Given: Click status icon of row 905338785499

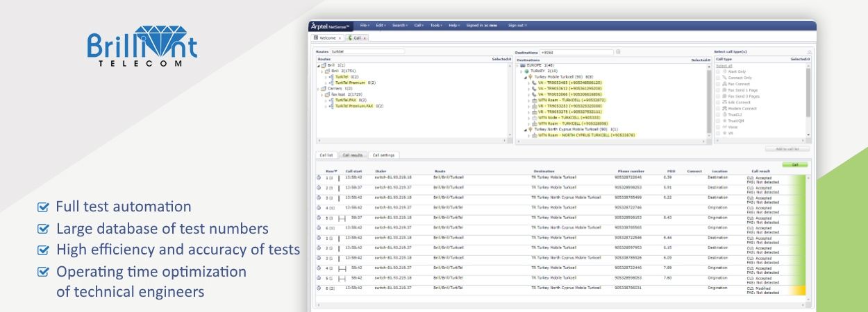Looking at the screenshot, I should click(319, 198).
